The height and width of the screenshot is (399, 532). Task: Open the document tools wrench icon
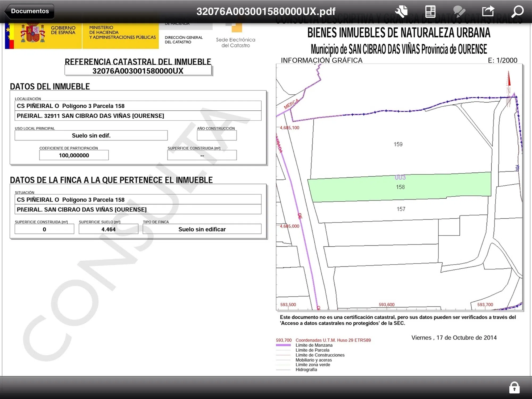click(401, 11)
